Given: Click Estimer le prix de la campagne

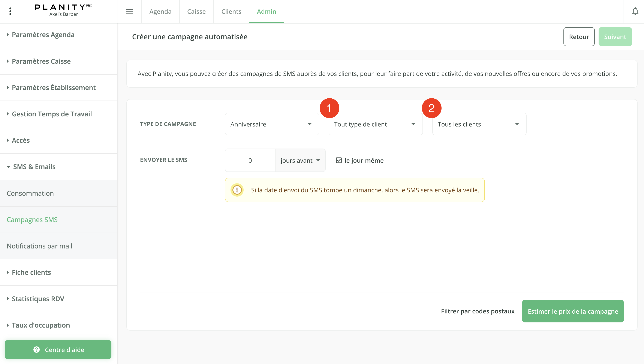Looking at the screenshot, I should [572, 311].
